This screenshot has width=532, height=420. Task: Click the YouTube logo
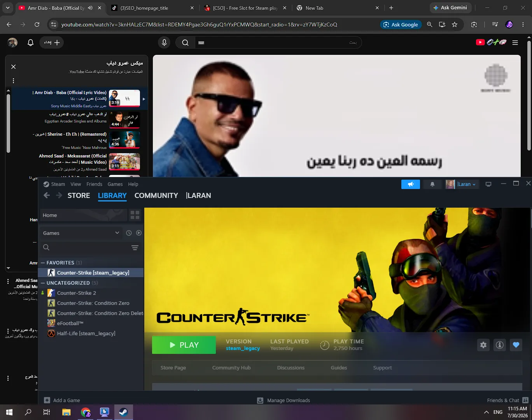click(x=491, y=42)
